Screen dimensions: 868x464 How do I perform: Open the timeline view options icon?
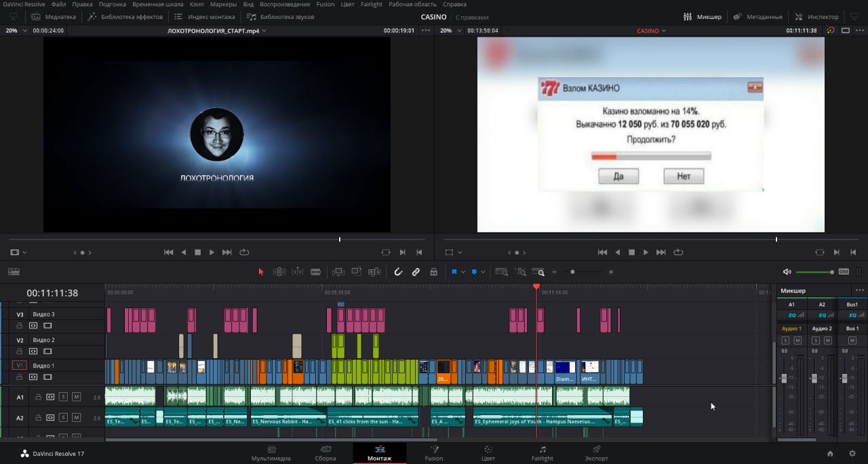coord(14,271)
